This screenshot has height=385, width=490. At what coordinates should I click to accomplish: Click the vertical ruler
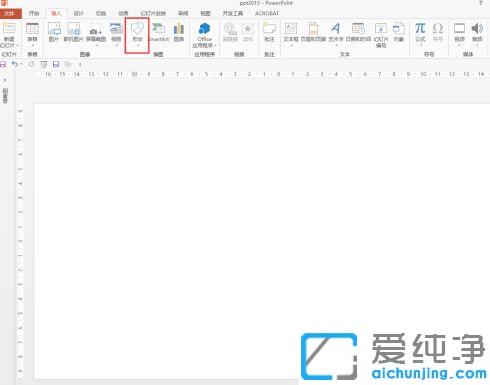(20, 242)
